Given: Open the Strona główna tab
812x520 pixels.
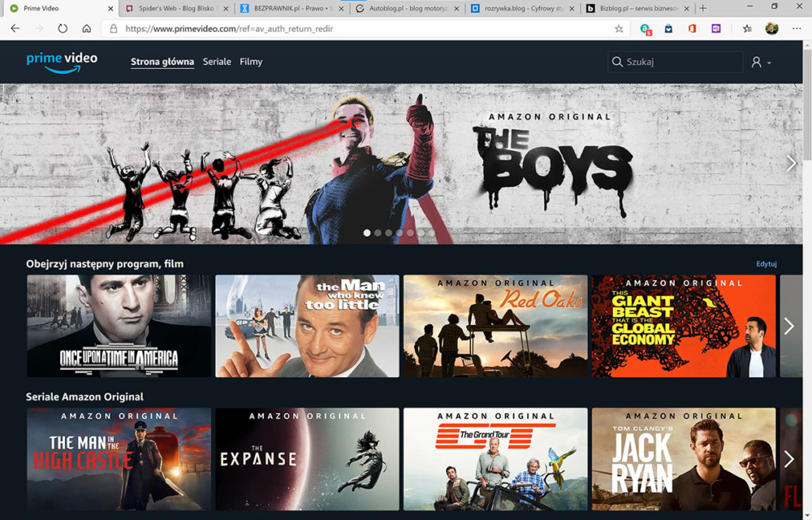Looking at the screenshot, I should (x=162, y=62).
